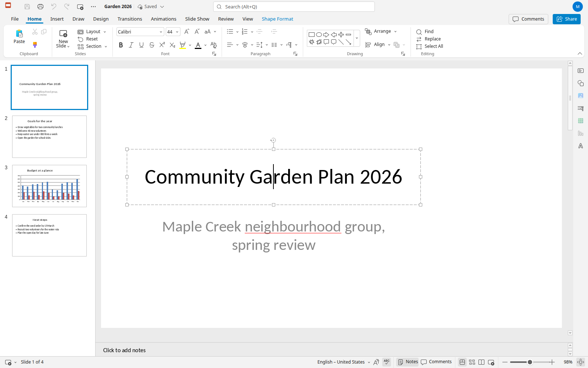
Task: Toggle Subscript formatting
Action: point(172,45)
